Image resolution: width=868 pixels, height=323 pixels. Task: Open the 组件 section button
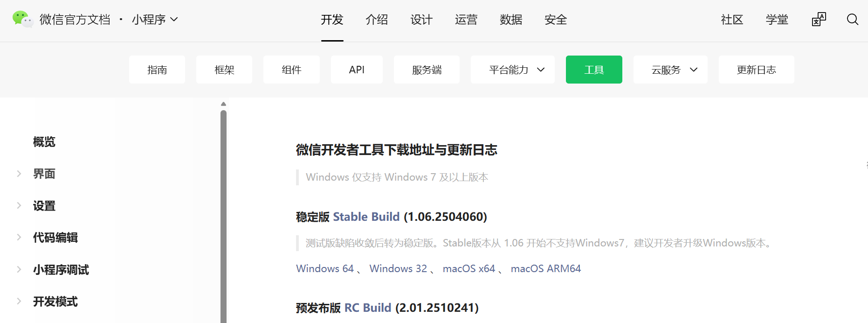(291, 70)
